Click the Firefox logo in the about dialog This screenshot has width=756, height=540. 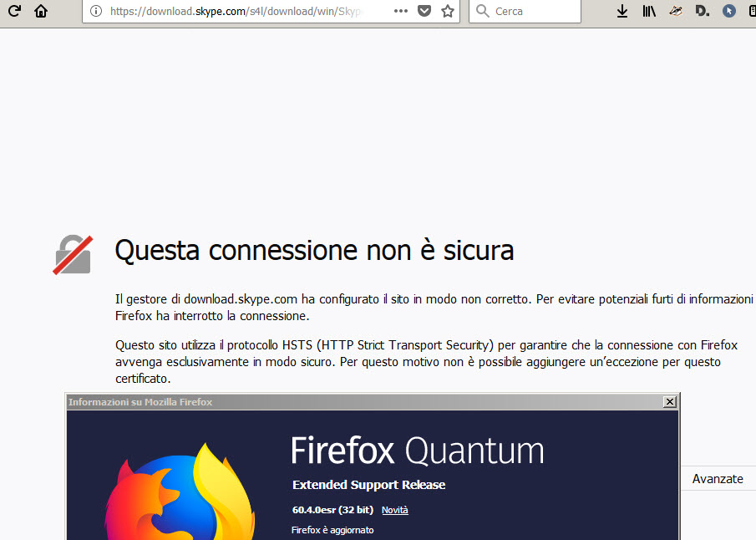point(180,492)
